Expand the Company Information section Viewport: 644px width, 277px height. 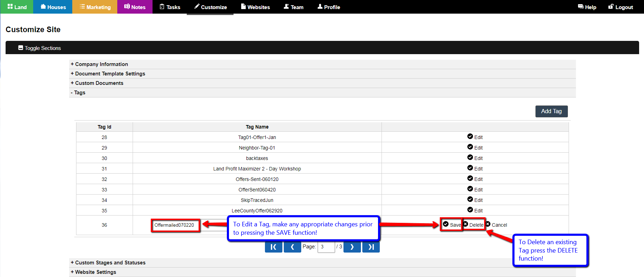322,64
